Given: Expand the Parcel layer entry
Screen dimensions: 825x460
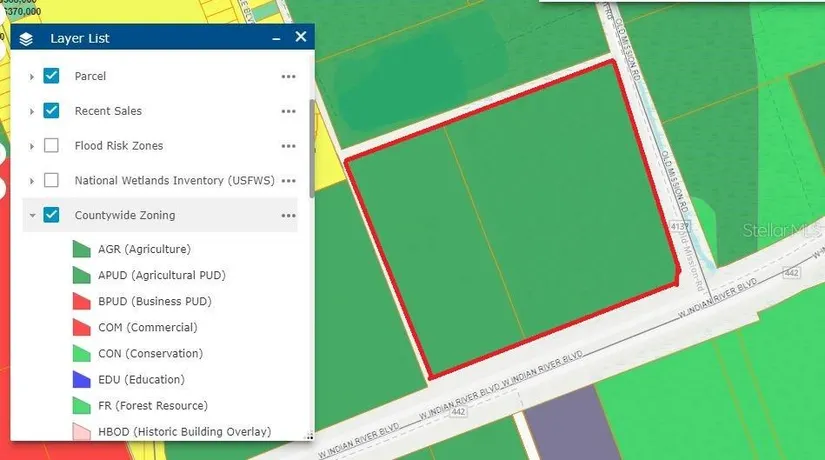Looking at the screenshot, I should (x=32, y=76).
